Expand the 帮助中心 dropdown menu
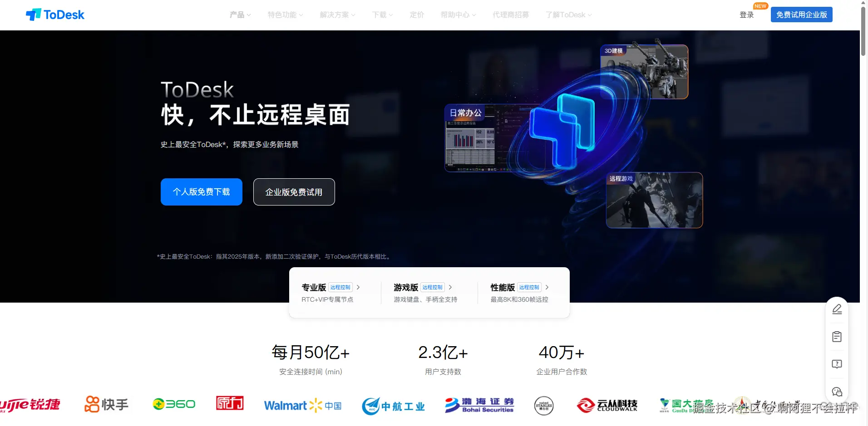 (x=459, y=15)
